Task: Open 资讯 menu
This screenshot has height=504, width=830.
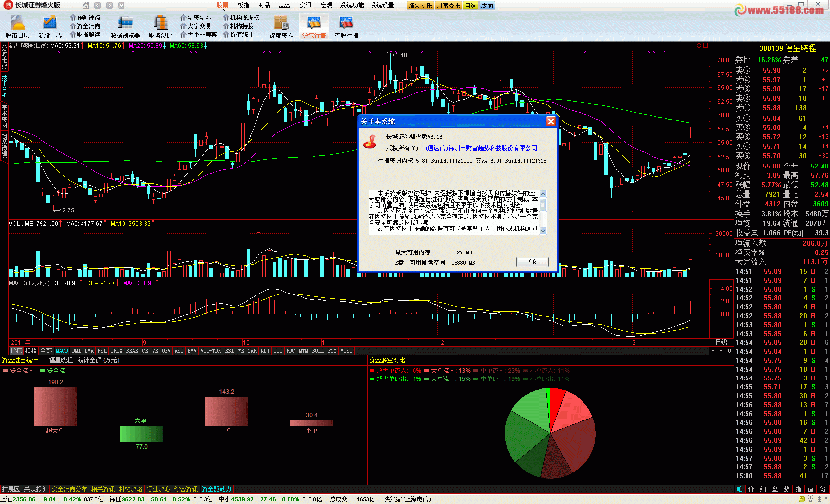Action: click(305, 5)
